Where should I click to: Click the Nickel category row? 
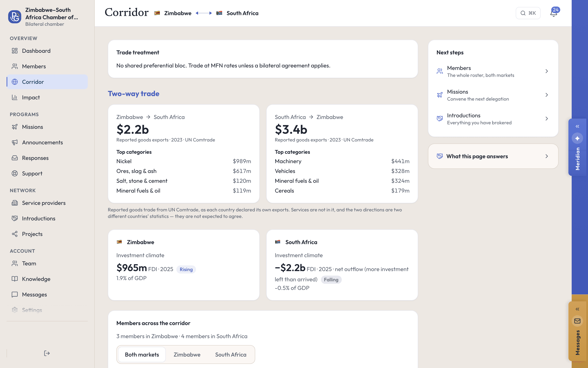(184, 161)
